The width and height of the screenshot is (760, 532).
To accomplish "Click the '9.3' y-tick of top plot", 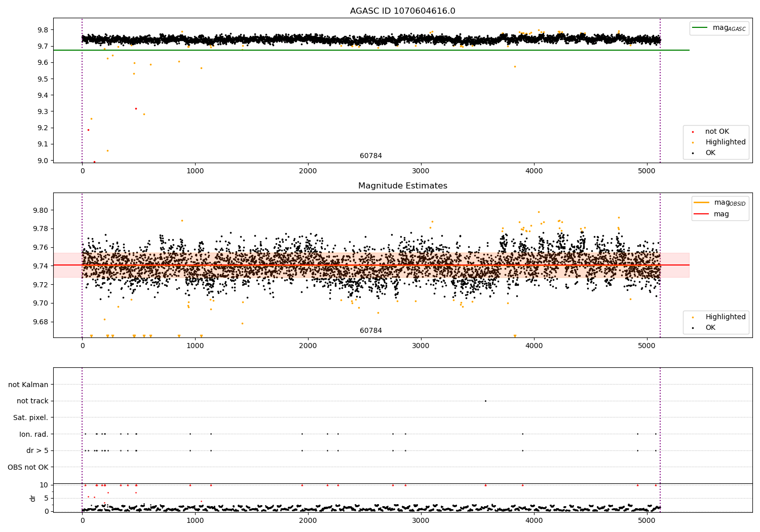I will (x=43, y=111).
